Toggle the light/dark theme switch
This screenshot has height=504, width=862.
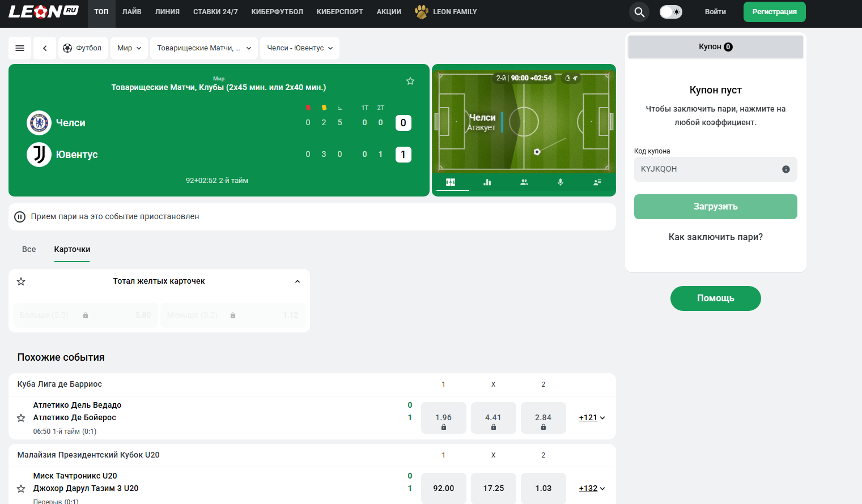tap(671, 12)
